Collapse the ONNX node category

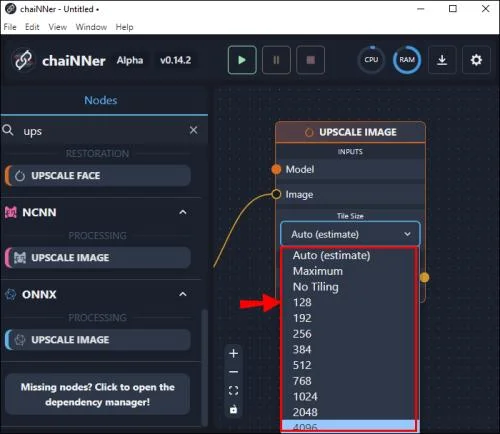pos(183,294)
